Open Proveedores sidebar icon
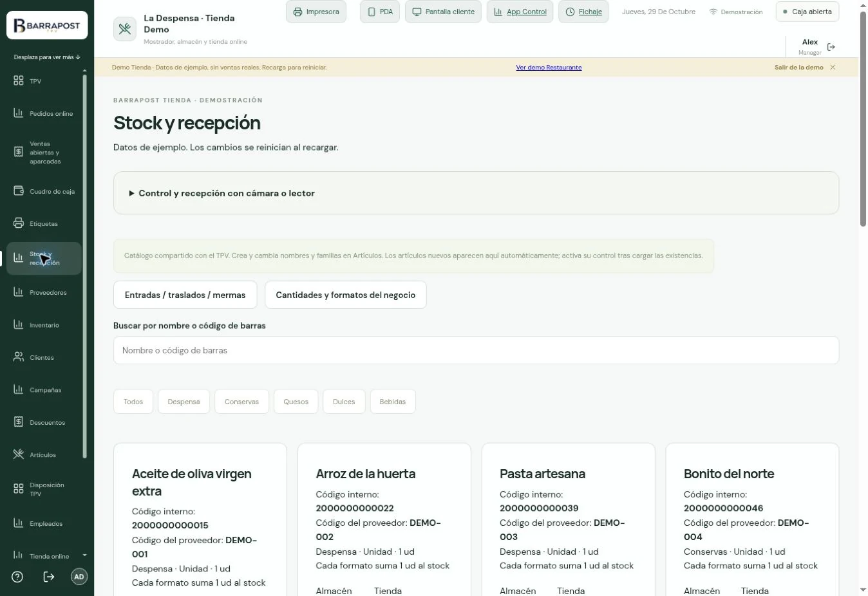This screenshot has height=596, width=868. [19, 292]
